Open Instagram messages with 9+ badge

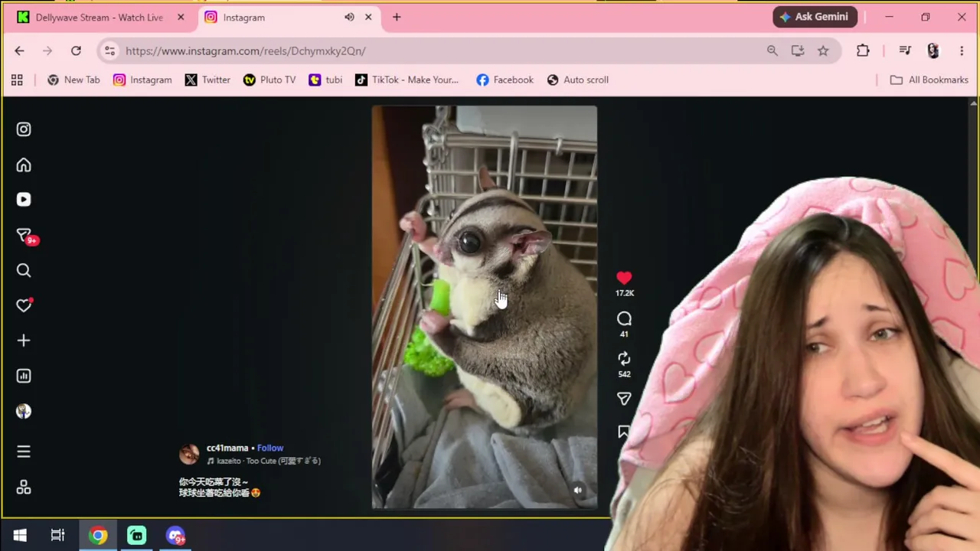point(24,236)
